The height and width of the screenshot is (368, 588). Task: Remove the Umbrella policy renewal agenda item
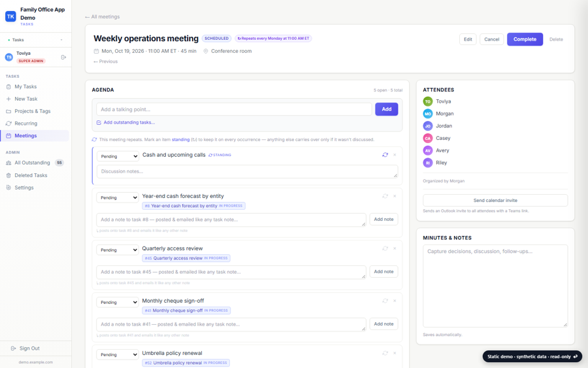click(x=395, y=353)
